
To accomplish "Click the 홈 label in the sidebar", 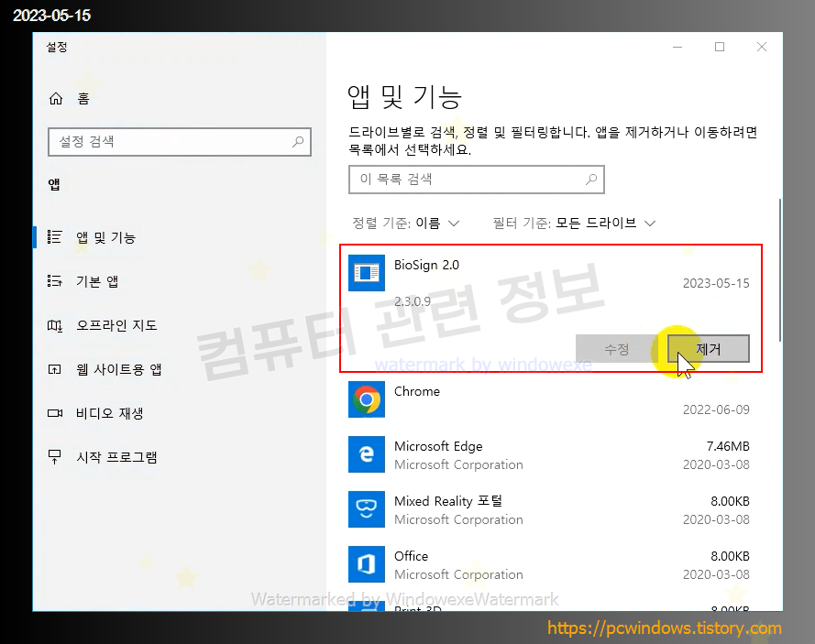I will pyautogui.click(x=83, y=99).
